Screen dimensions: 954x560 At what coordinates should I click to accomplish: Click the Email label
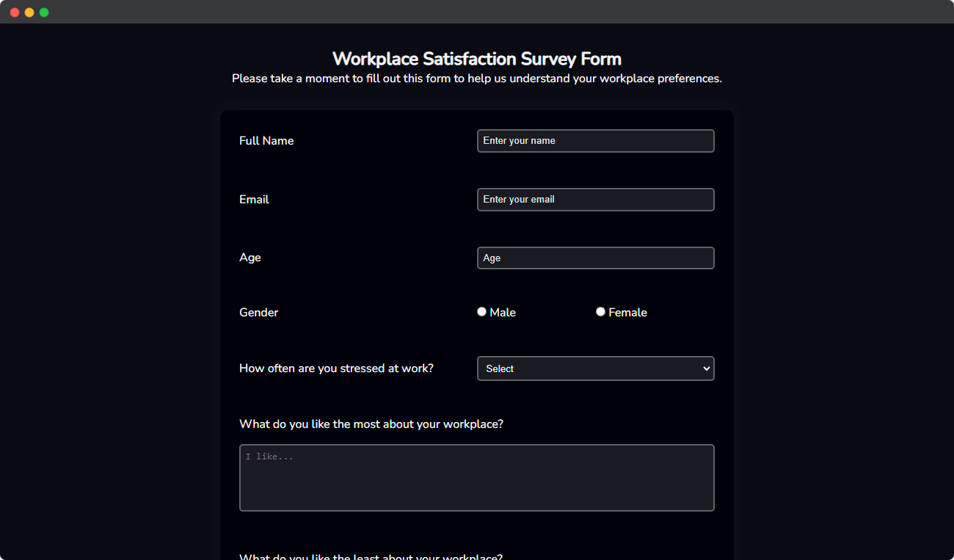tap(254, 200)
